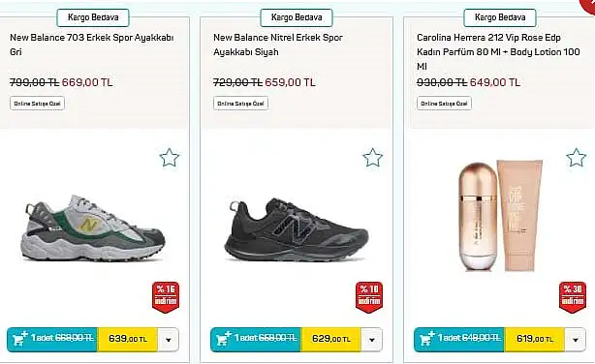Click the perfume and lotion product image

point(501,216)
